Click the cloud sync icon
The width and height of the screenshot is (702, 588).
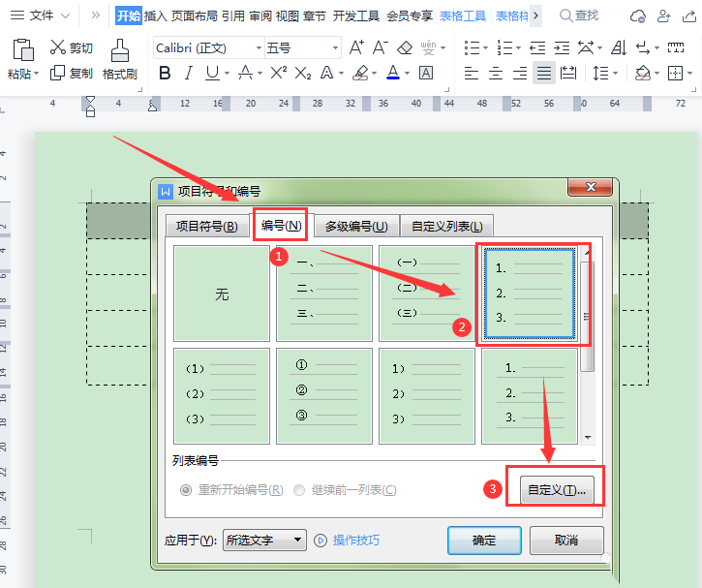pyautogui.click(x=637, y=16)
